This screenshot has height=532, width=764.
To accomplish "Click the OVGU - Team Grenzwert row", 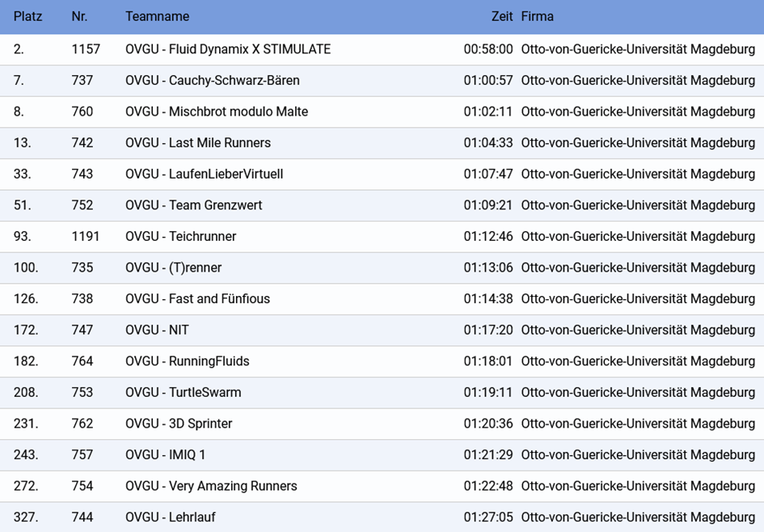I will 382,205.
